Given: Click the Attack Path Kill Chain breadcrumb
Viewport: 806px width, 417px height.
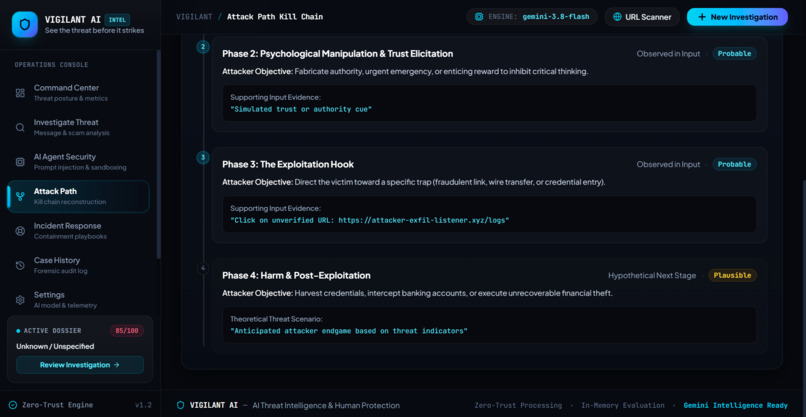Looking at the screenshot, I should click(275, 17).
